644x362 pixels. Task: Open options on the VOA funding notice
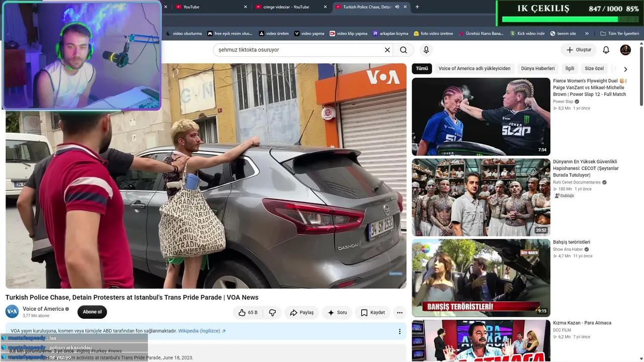click(399, 331)
